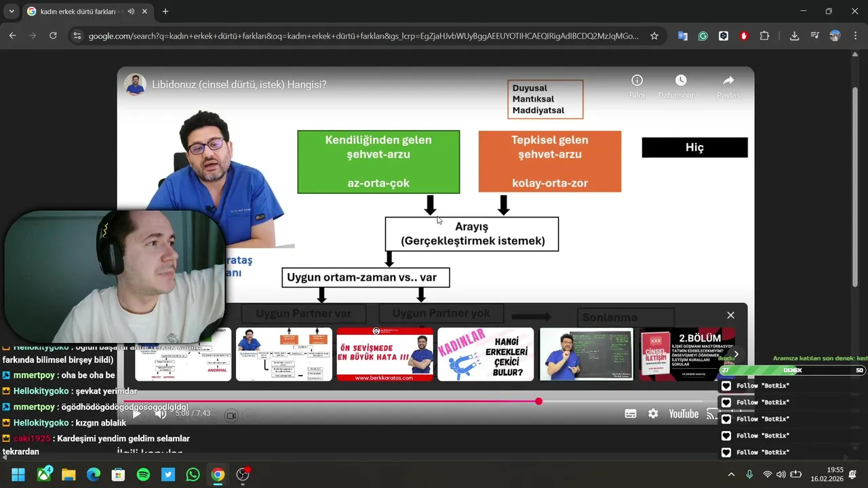Open the Twitter app from taskbar
868x488 pixels.
point(168,474)
